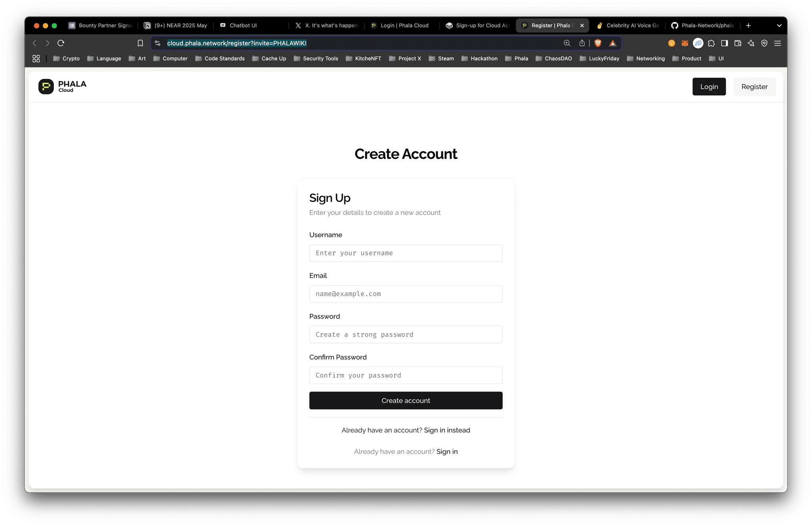Toggle the browser sidebar panel icon
The height and width of the screenshot is (525, 812).
724,43
